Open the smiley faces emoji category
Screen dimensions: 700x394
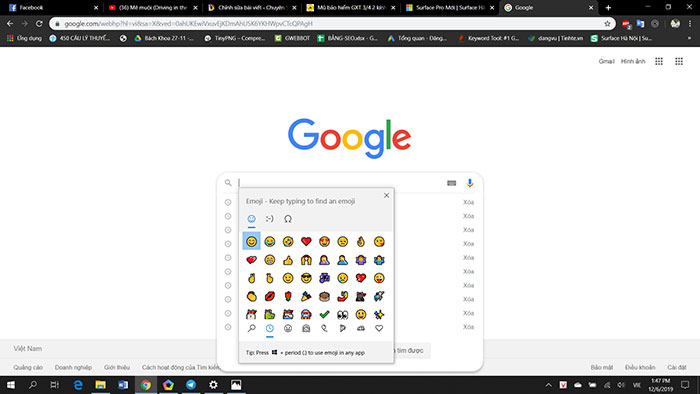point(288,328)
